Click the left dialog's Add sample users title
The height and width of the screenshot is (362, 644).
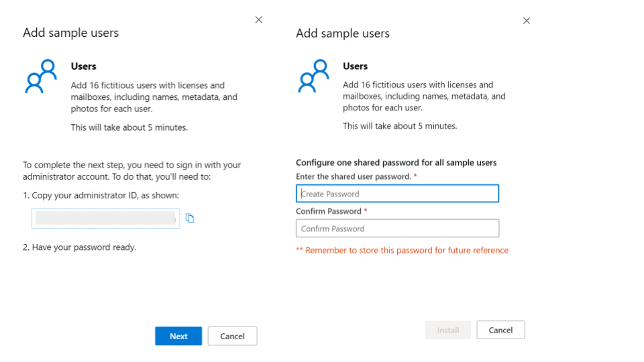tap(70, 33)
